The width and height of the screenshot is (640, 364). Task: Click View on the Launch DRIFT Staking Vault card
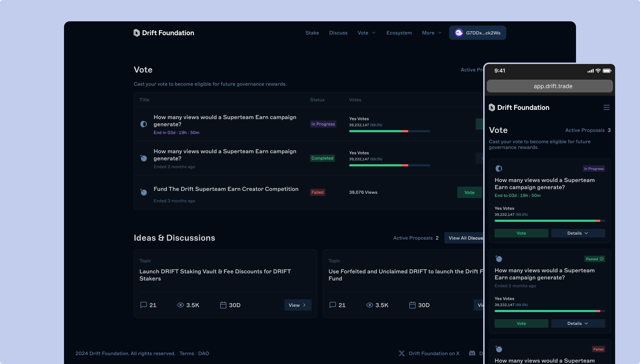pyautogui.click(x=298, y=305)
